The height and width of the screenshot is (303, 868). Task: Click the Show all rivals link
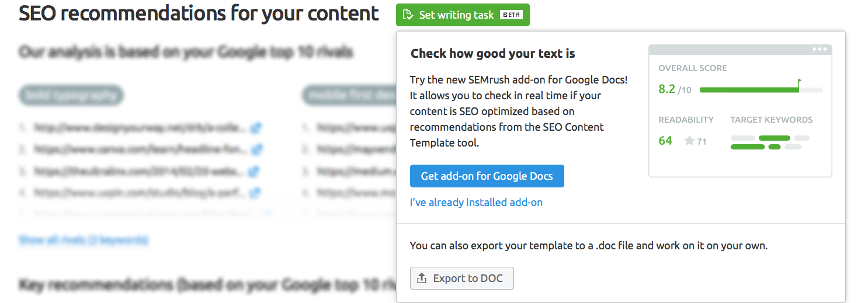tap(84, 240)
